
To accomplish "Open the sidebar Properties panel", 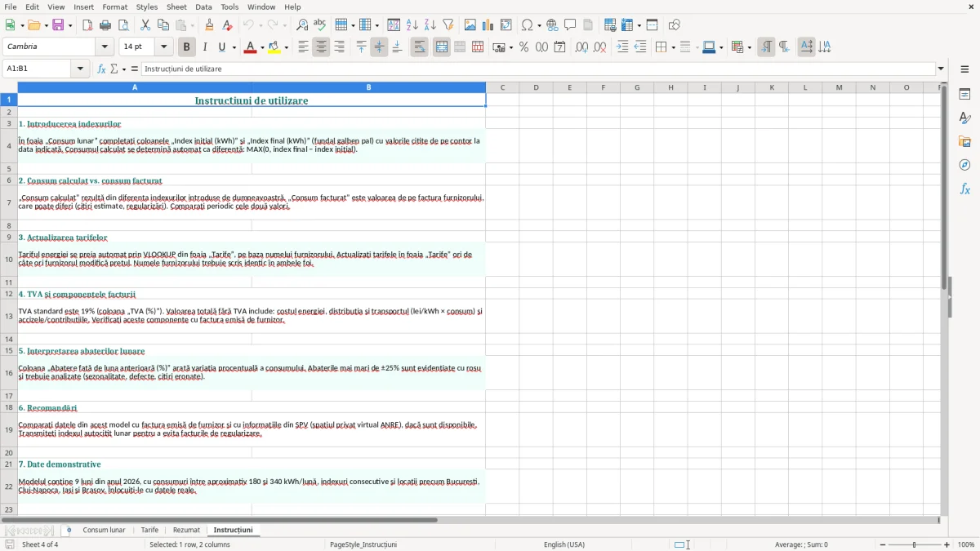I will pos(964,95).
